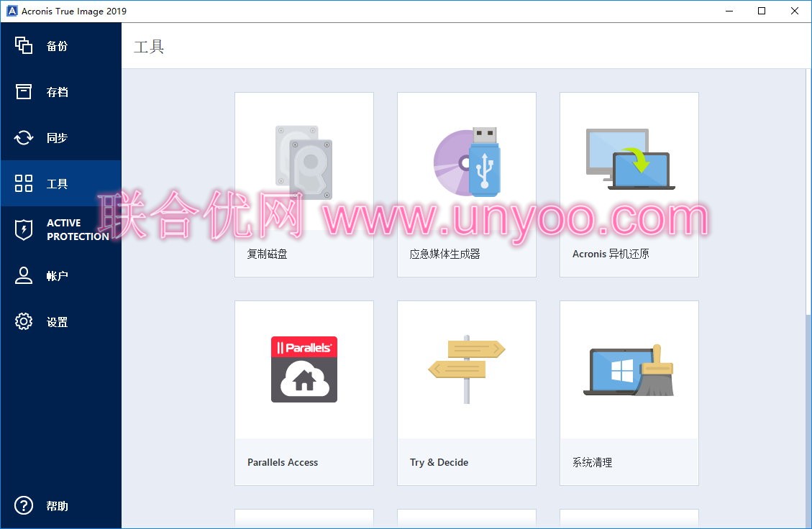
Task: Click the Archive (存档) box icon
Action: (23, 91)
